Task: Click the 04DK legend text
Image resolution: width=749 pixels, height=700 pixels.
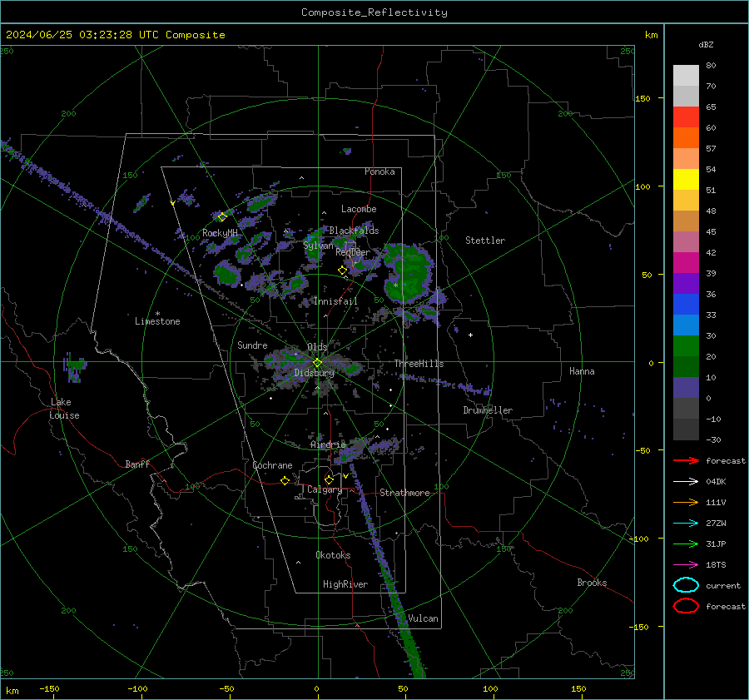Action: coord(716,482)
